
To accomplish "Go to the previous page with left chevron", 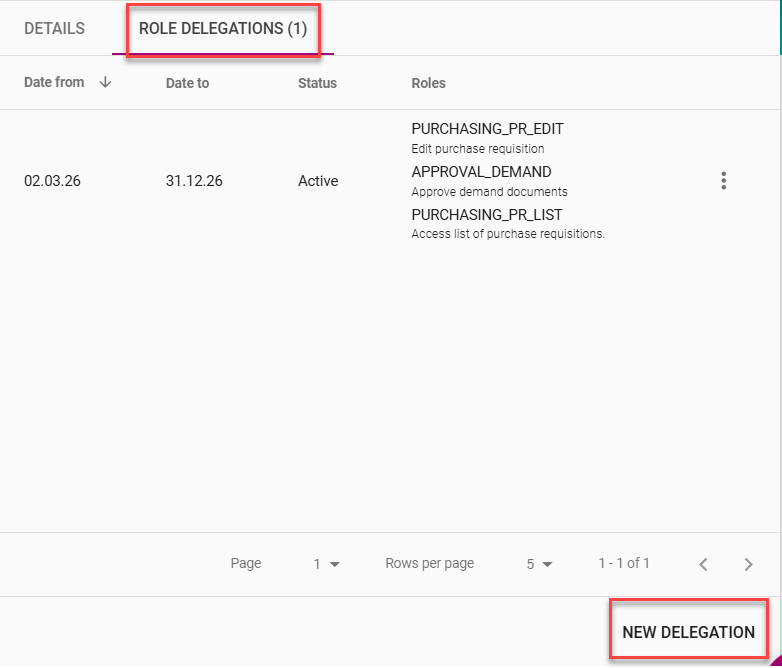I will [703, 565].
